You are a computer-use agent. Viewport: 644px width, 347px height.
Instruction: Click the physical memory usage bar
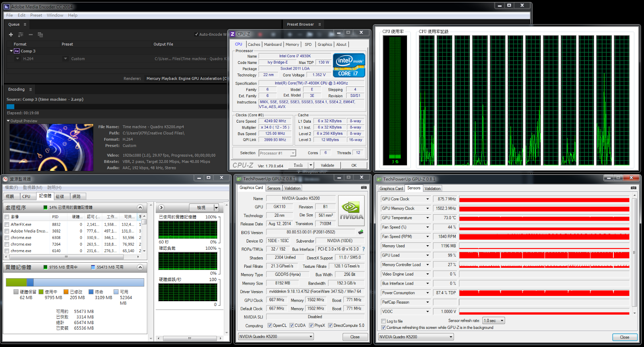(x=75, y=282)
